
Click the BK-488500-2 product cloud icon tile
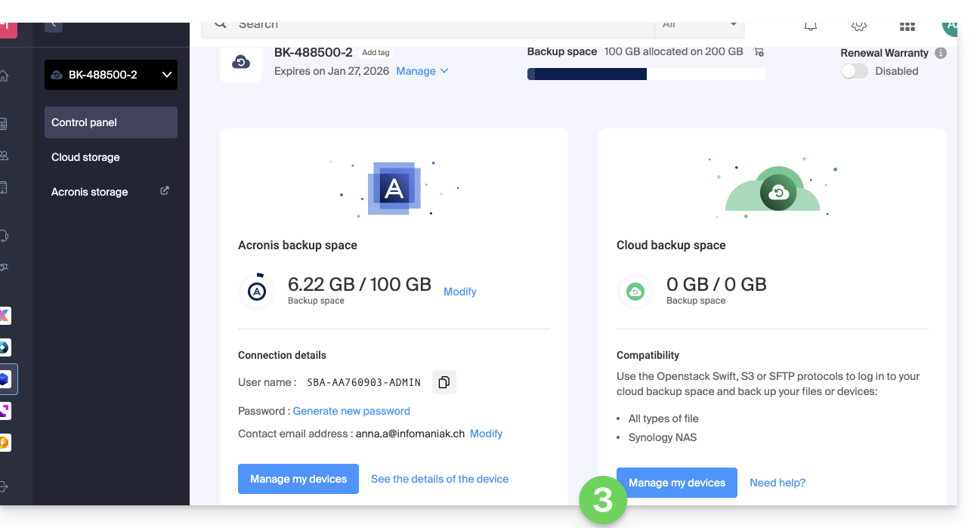241,62
